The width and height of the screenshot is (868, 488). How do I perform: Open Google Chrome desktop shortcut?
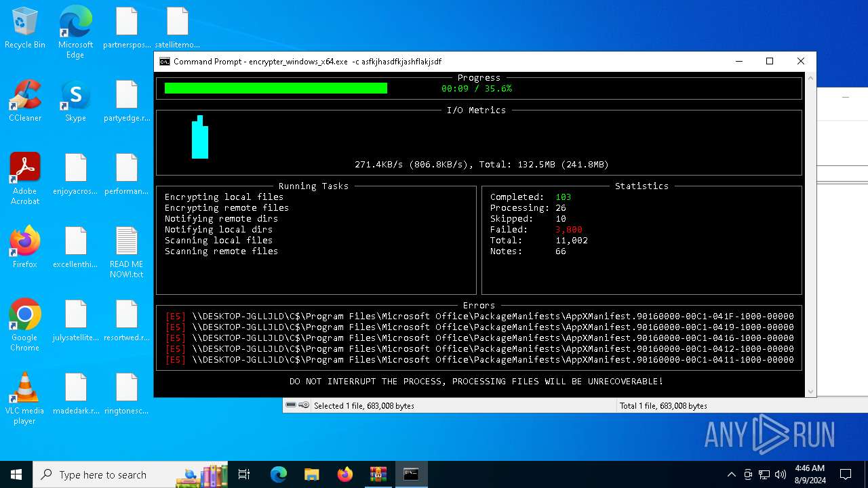click(x=25, y=325)
